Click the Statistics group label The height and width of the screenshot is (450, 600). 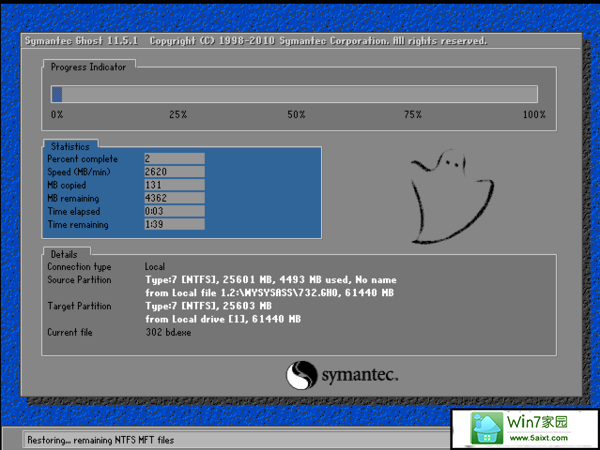70,146
